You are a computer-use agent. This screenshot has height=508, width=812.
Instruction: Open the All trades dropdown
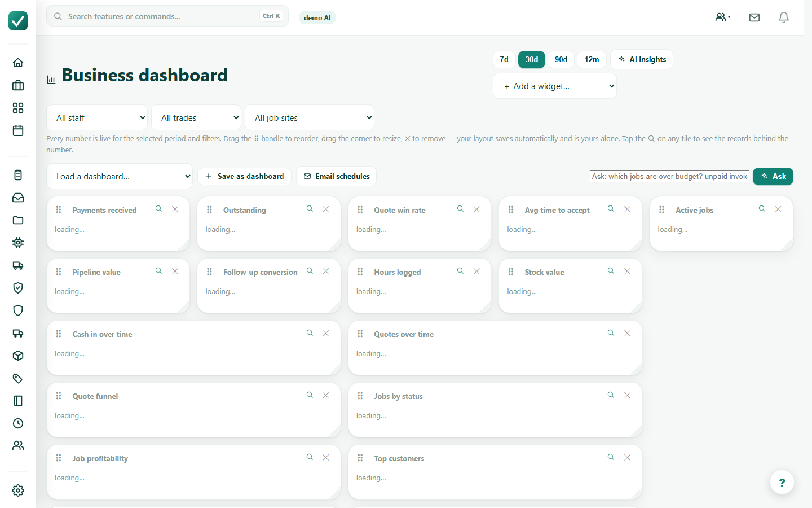[196, 117]
